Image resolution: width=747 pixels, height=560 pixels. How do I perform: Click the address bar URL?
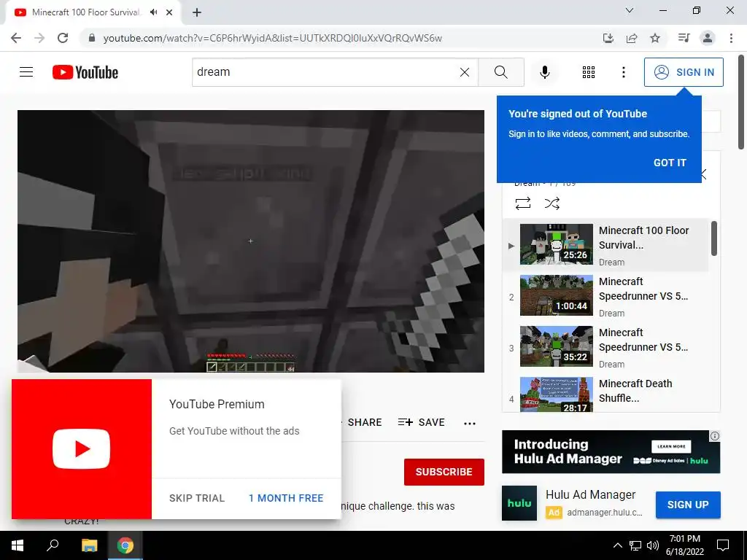coord(273,38)
